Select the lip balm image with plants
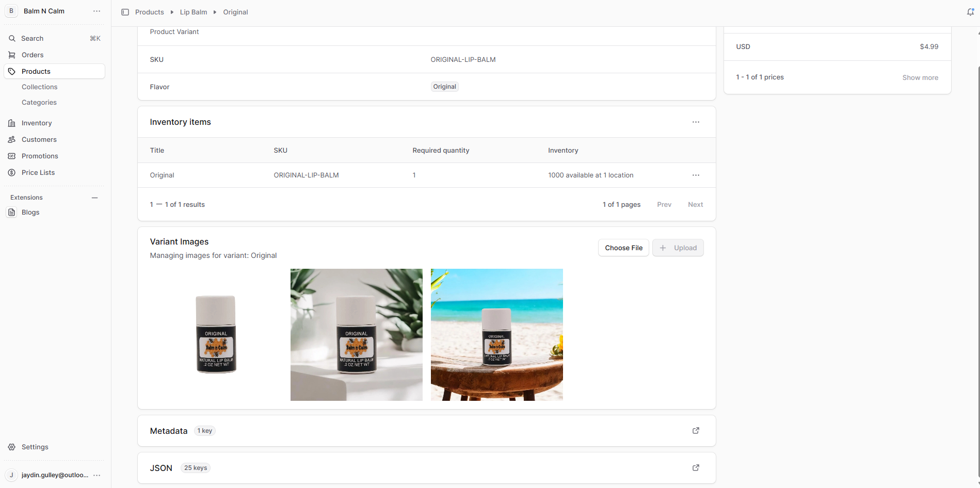Image resolution: width=980 pixels, height=488 pixels. (356, 335)
